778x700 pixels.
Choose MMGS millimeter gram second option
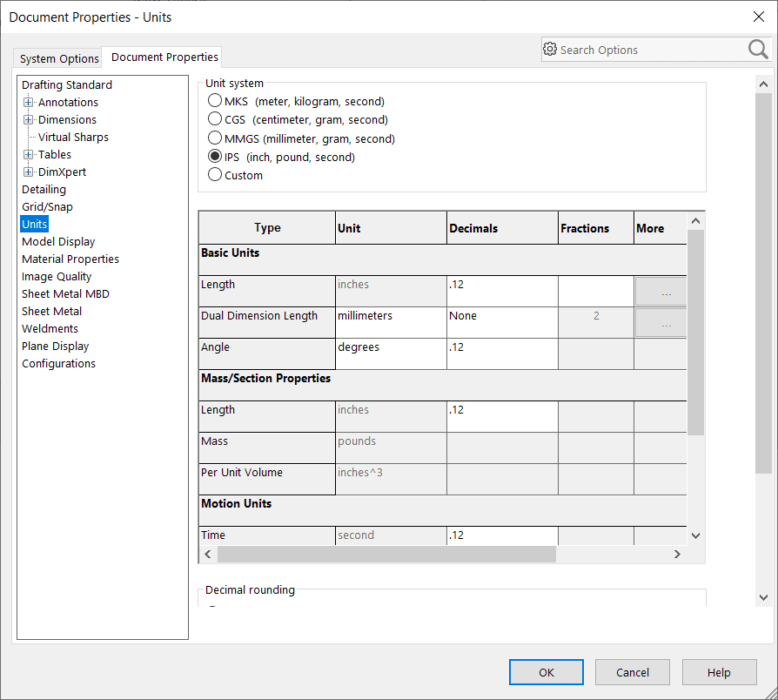tap(215, 138)
